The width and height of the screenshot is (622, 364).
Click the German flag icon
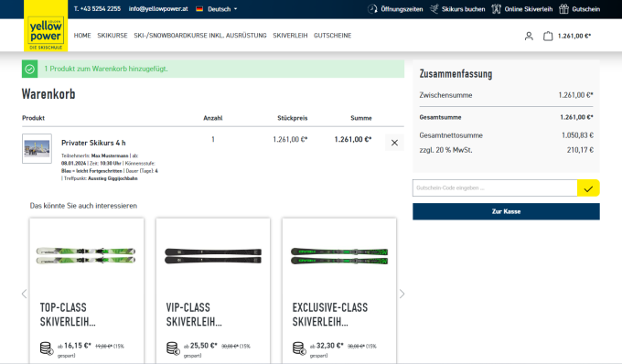pyautogui.click(x=199, y=9)
